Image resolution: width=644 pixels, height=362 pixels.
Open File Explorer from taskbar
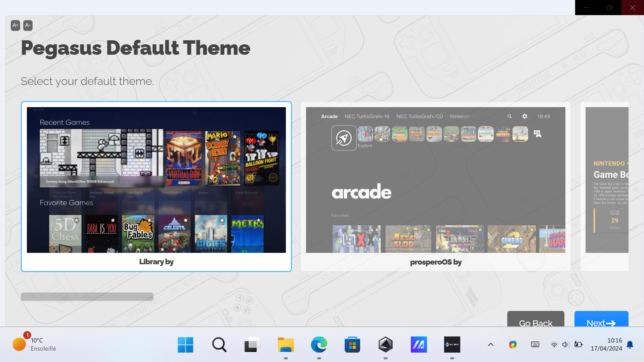pyautogui.click(x=286, y=345)
